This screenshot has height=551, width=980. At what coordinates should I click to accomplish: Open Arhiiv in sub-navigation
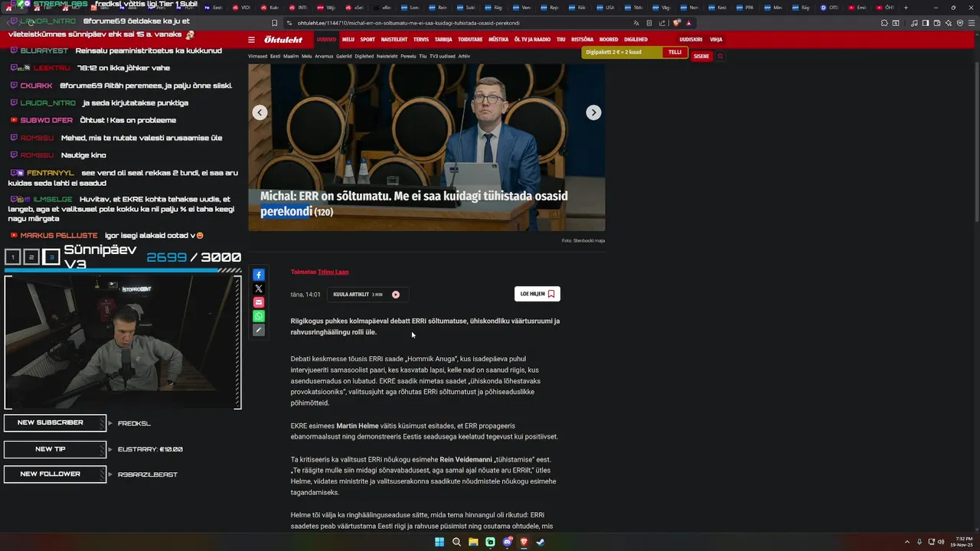tap(464, 56)
